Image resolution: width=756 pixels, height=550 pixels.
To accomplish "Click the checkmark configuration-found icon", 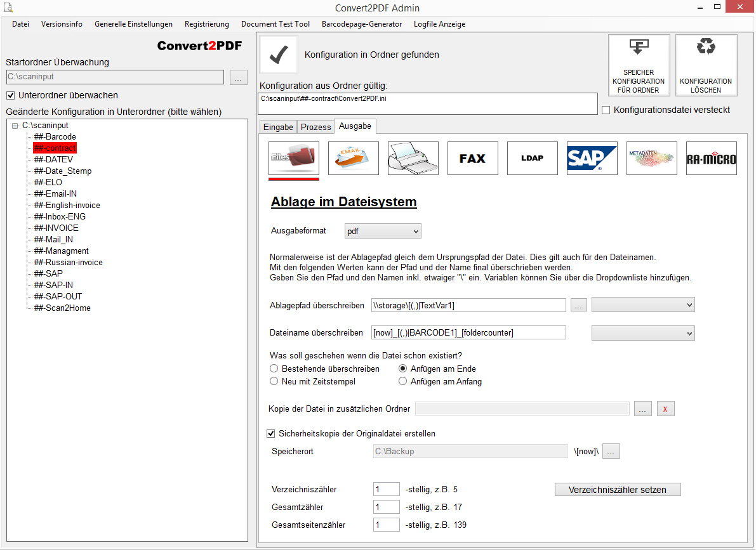I will click(x=279, y=55).
